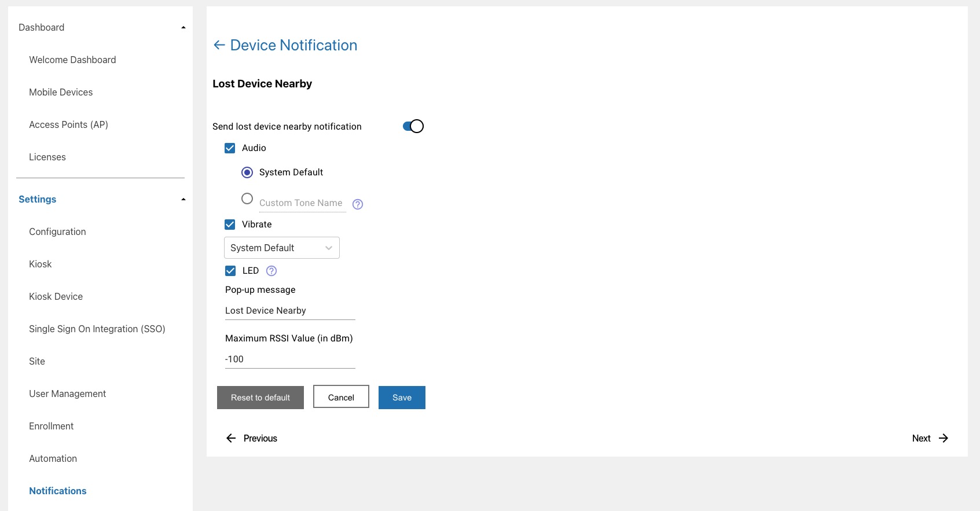Click the Pop-up message text field
The width and height of the screenshot is (980, 511).
pyautogui.click(x=289, y=311)
